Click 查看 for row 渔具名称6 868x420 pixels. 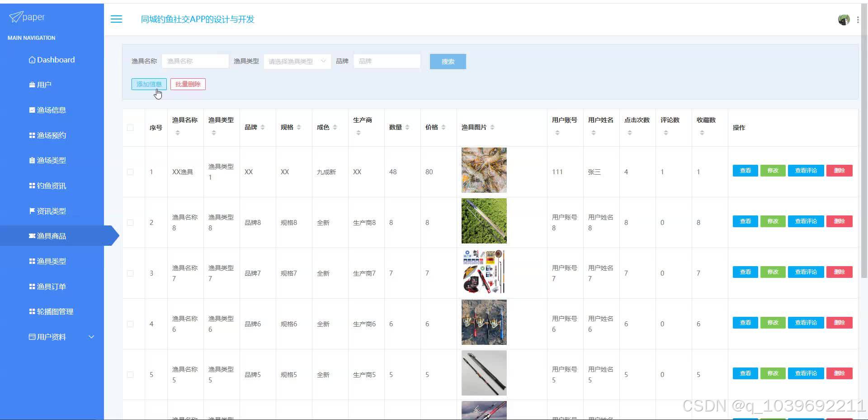pos(745,323)
